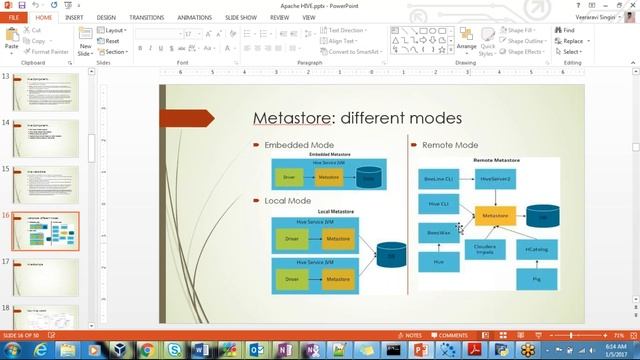The image size is (640, 360).
Task: Clear all text formatting
Action: (x=233, y=34)
